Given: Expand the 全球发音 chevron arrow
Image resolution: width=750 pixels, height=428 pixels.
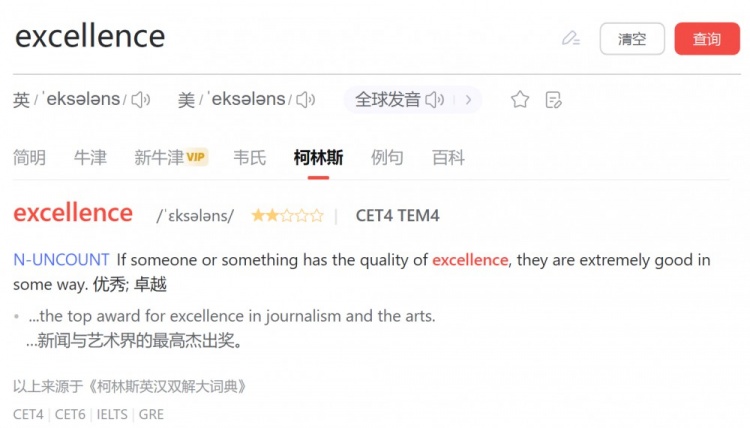Looking at the screenshot, I should 468,99.
